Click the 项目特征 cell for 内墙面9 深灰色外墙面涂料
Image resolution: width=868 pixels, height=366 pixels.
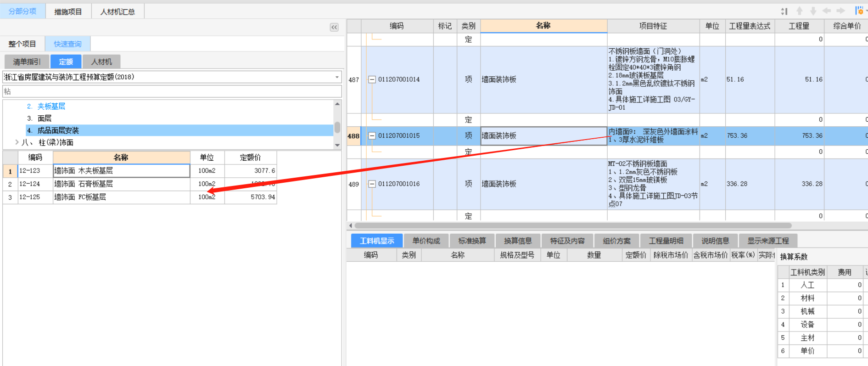coord(653,136)
